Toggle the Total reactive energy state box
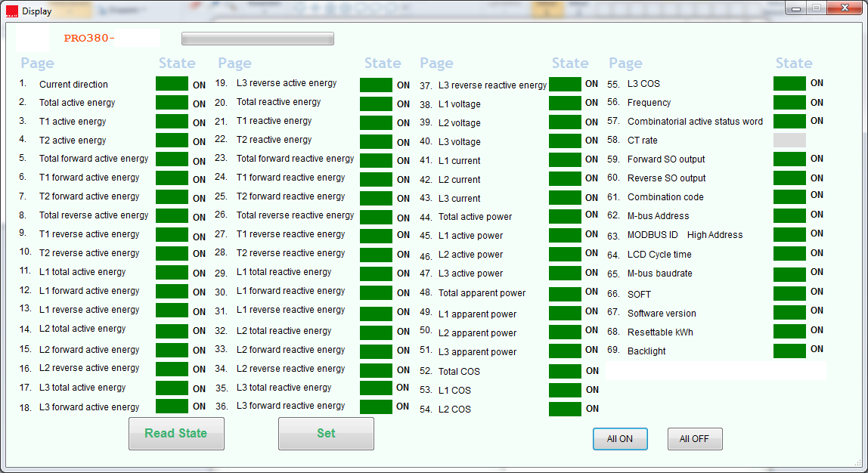 (376, 104)
